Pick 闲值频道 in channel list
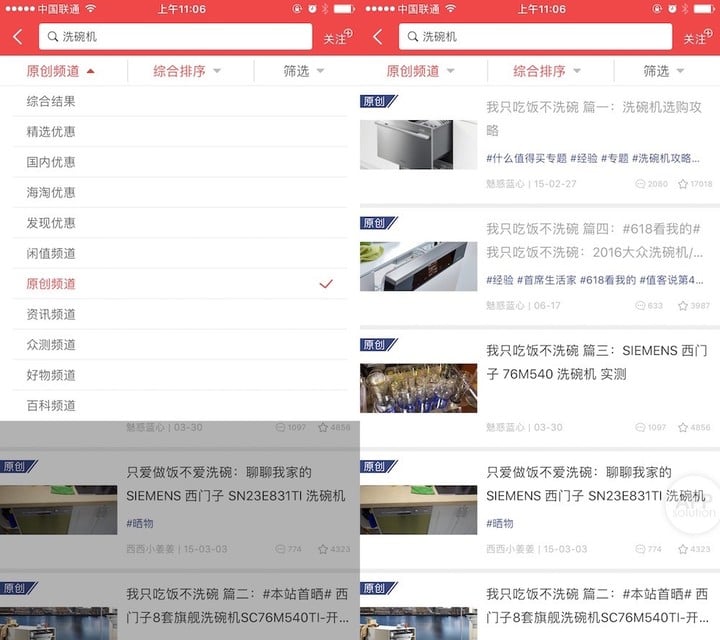The height and width of the screenshot is (640, 720). click(x=180, y=253)
